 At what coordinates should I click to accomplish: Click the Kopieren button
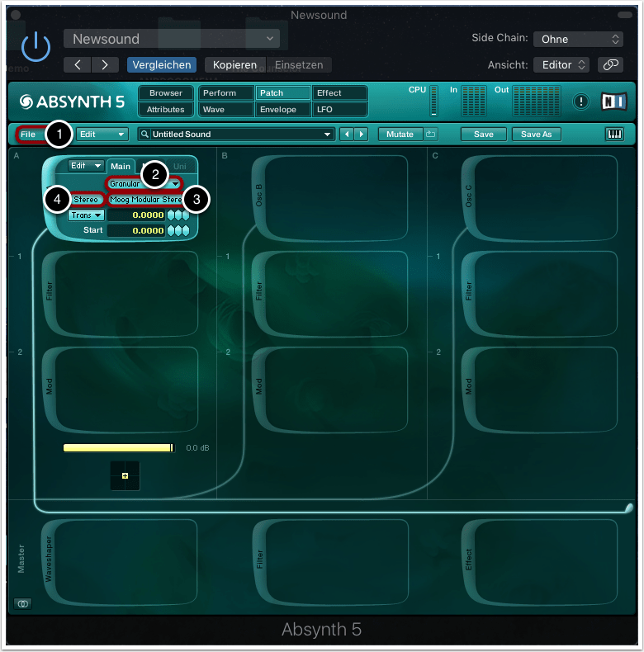click(x=234, y=65)
